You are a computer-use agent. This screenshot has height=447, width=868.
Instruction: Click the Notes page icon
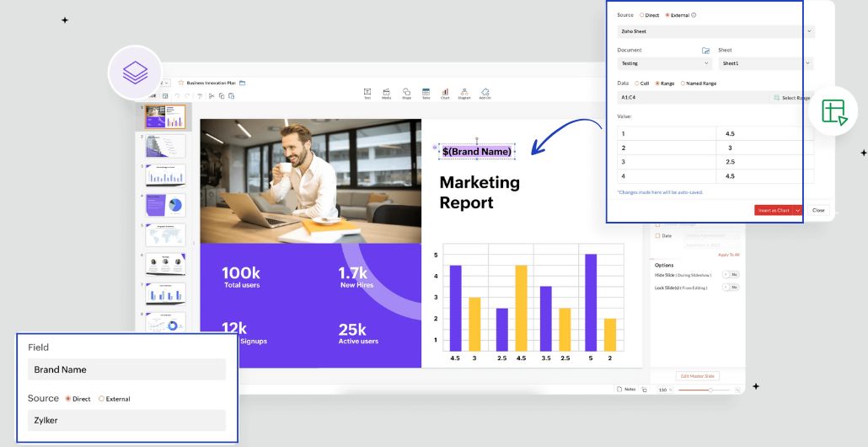(619, 390)
